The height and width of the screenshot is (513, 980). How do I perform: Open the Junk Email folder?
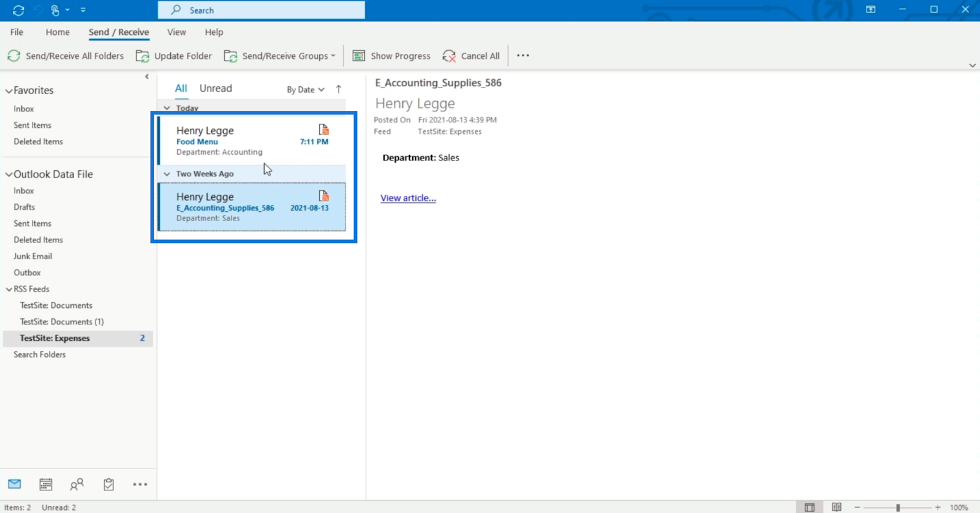(x=33, y=256)
